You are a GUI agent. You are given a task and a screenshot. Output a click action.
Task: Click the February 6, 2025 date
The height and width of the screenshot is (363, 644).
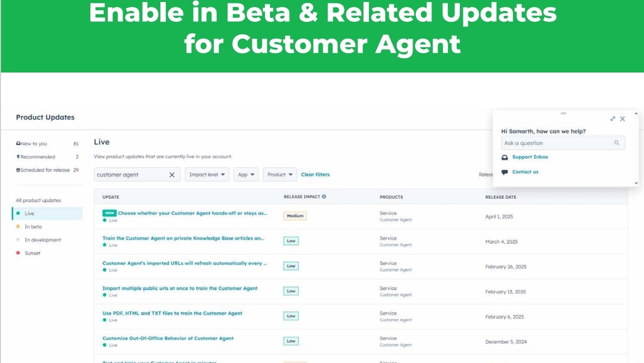pyautogui.click(x=504, y=317)
